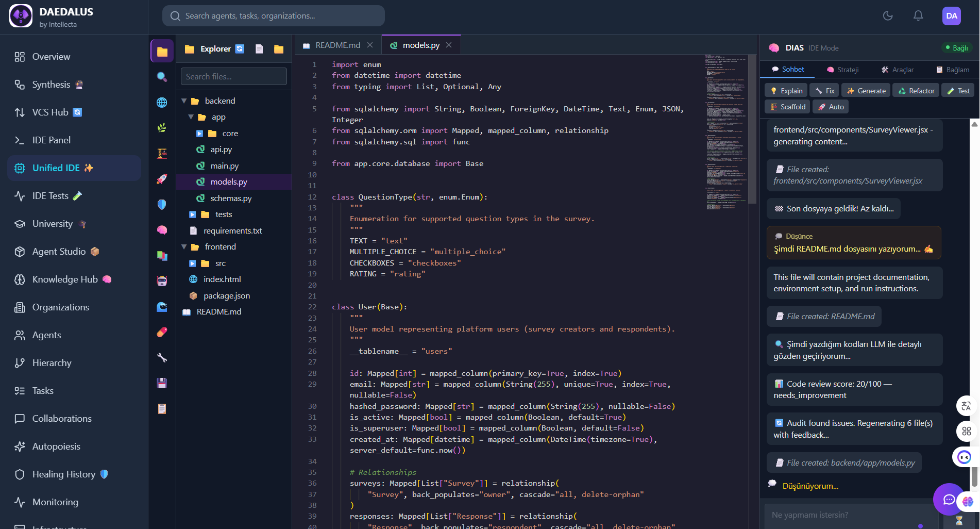This screenshot has width=980, height=529.
Task: Click the Daedalus logo
Action: [21, 16]
